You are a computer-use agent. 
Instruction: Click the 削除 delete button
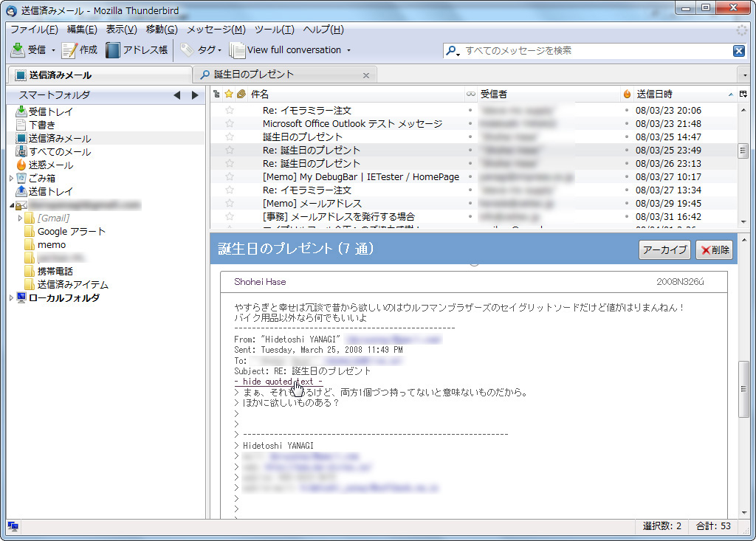[715, 249]
